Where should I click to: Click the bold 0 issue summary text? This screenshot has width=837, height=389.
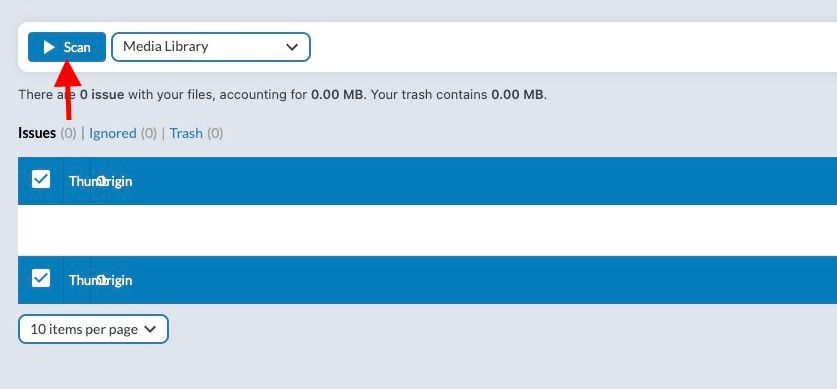(102, 95)
